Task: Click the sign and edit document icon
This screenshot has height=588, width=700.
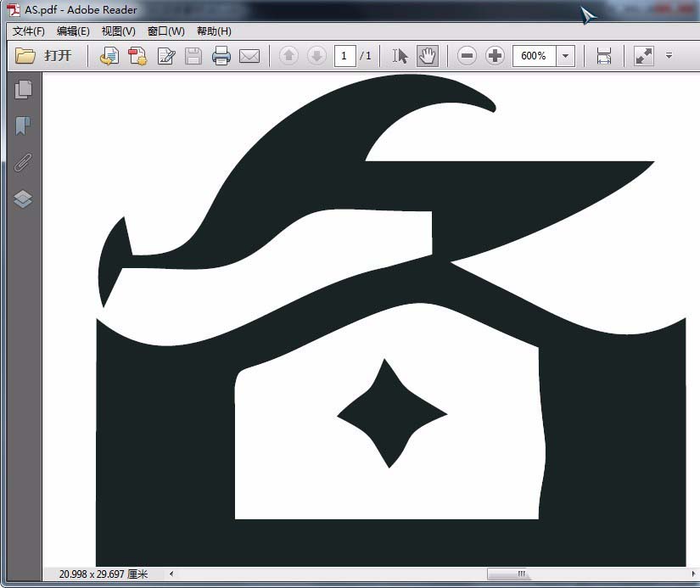Action: pyautogui.click(x=166, y=56)
